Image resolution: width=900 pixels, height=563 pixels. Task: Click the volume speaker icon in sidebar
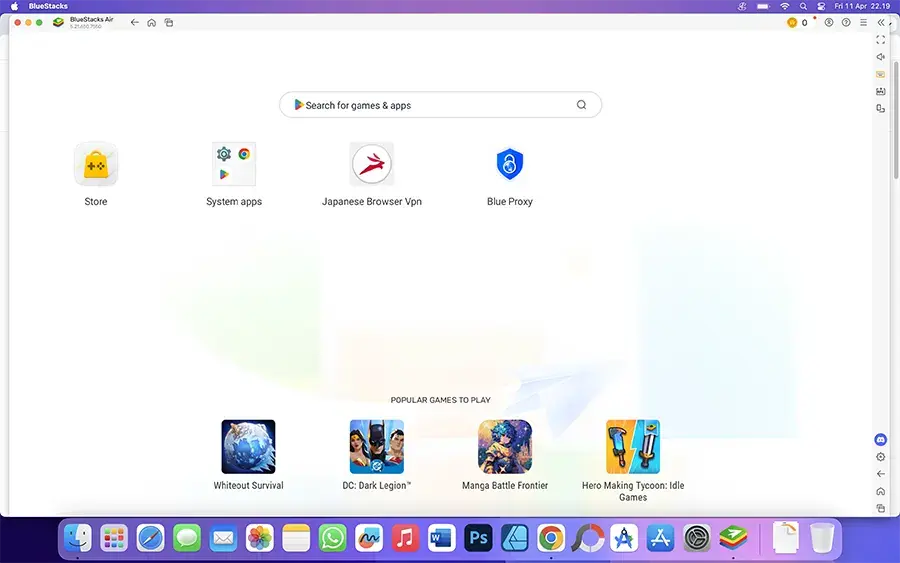[880, 57]
